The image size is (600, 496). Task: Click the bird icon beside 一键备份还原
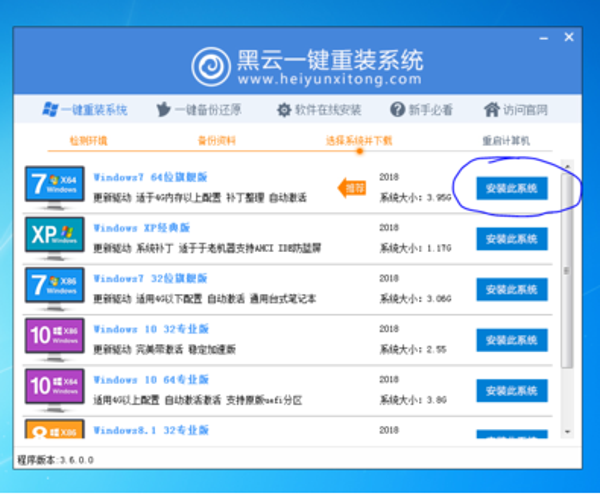point(164,109)
